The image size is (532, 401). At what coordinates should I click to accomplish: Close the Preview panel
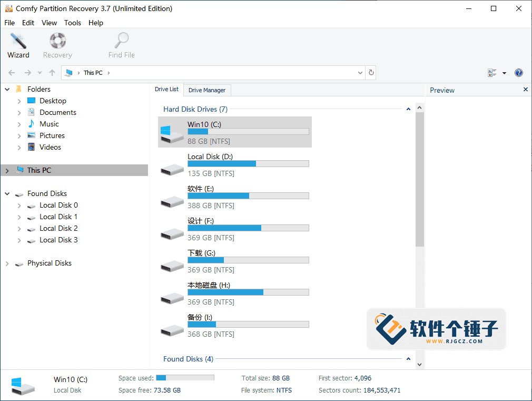pos(525,90)
